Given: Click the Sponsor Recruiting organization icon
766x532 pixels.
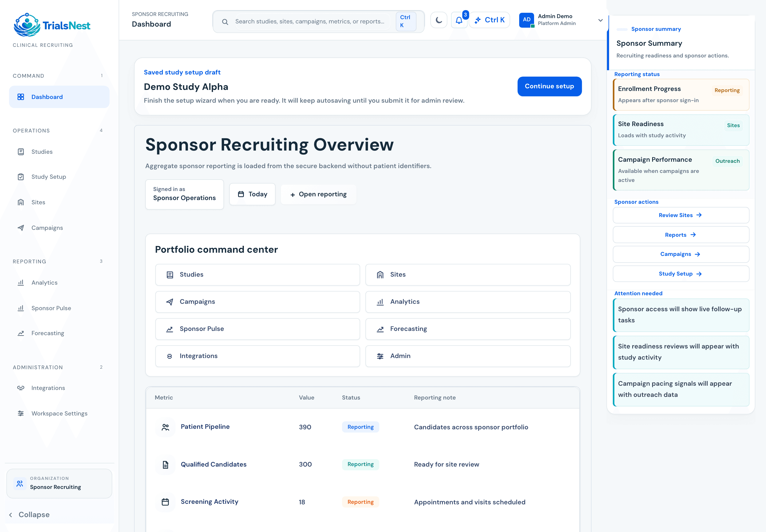Looking at the screenshot, I should [20, 483].
